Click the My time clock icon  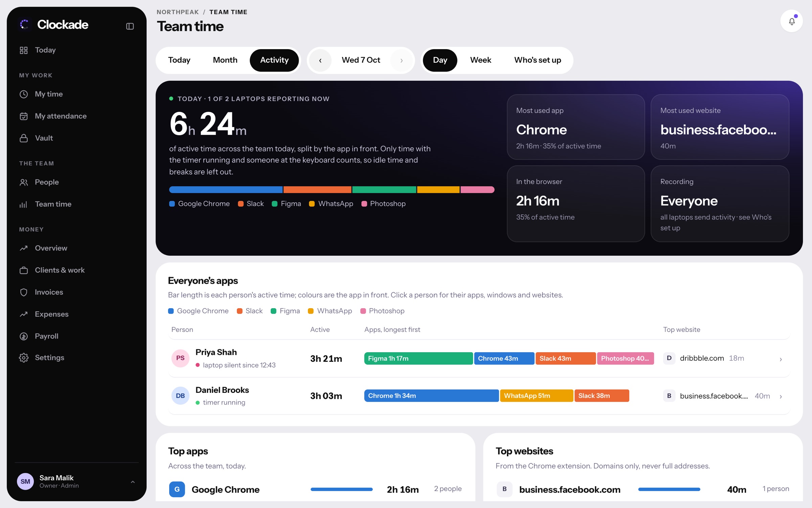24,94
